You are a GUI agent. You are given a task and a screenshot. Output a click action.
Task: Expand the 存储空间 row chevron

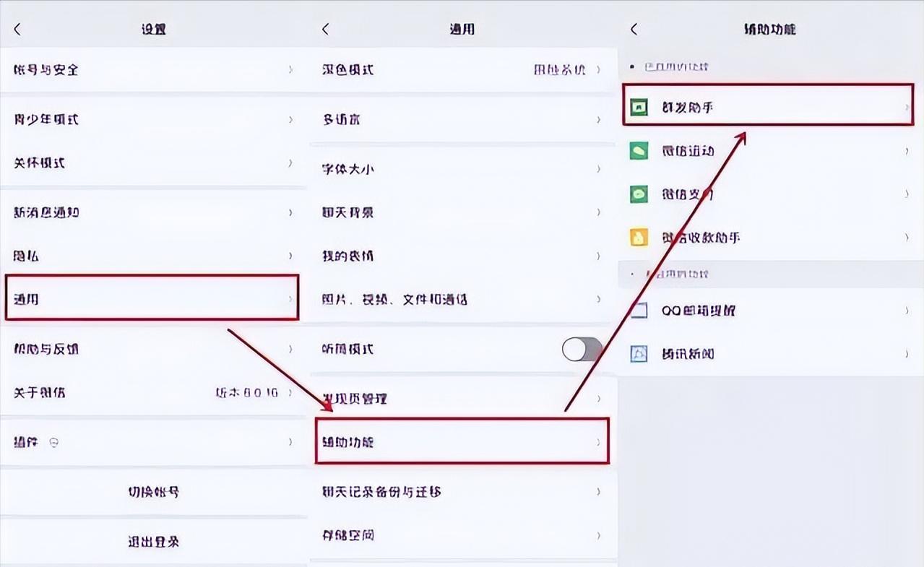point(598,534)
